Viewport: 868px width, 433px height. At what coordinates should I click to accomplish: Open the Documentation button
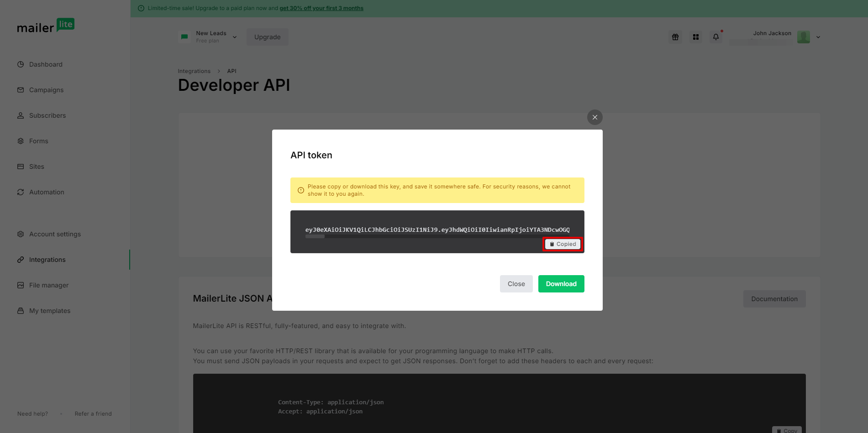click(x=774, y=299)
